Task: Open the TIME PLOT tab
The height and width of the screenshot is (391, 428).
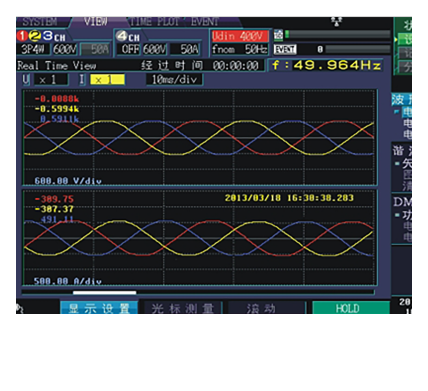Action: 154,22
